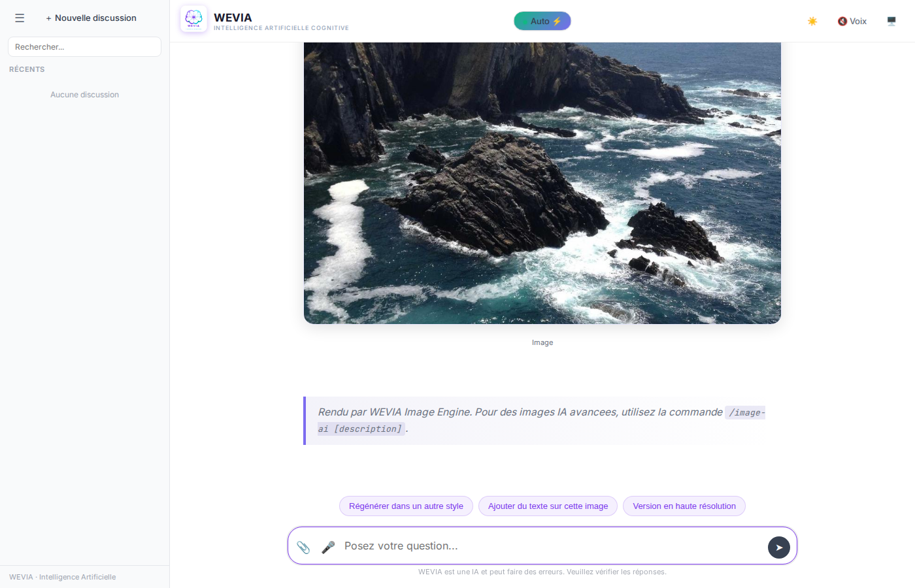Focus the Rechercher search field
Image resolution: width=915 pixels, height=588 pixels.
84,47
